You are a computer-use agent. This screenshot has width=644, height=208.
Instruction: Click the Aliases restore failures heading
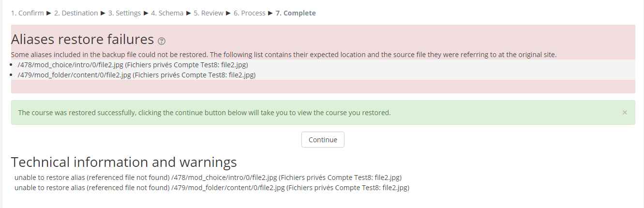click(x=82, y=39)
